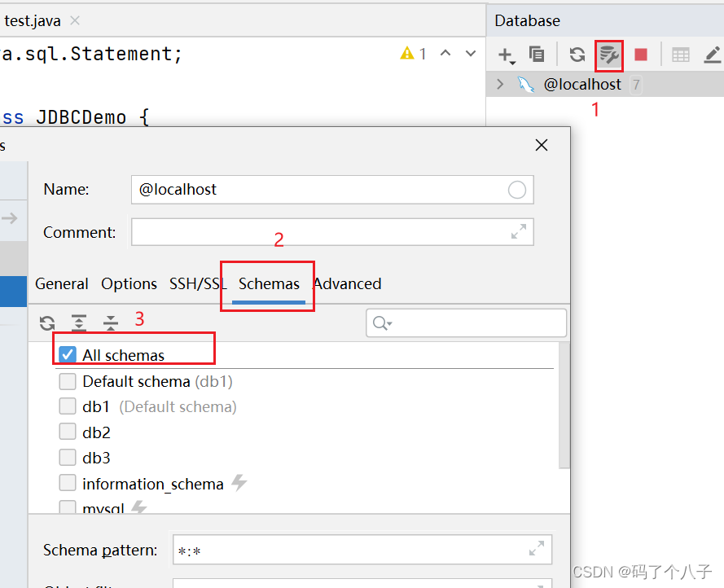Click the warning count indicator in editor
Image resolution: width=724 pixels, height=588 pixels.
pos(414,52)
